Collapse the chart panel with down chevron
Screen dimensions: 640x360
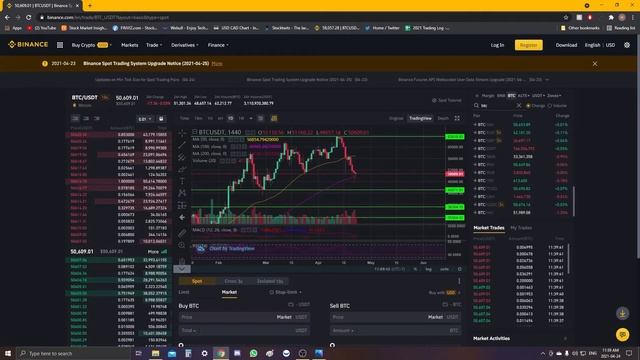(182, 269)
